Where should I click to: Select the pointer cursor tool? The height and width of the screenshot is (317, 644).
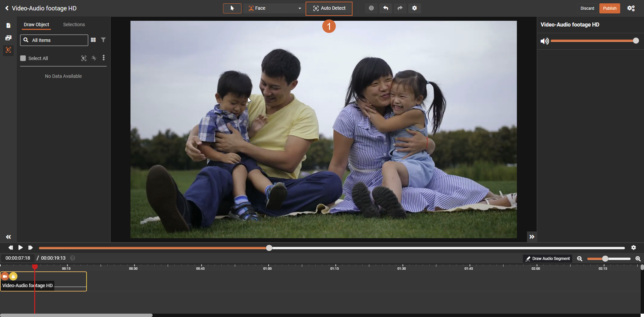tap(232, 8)
